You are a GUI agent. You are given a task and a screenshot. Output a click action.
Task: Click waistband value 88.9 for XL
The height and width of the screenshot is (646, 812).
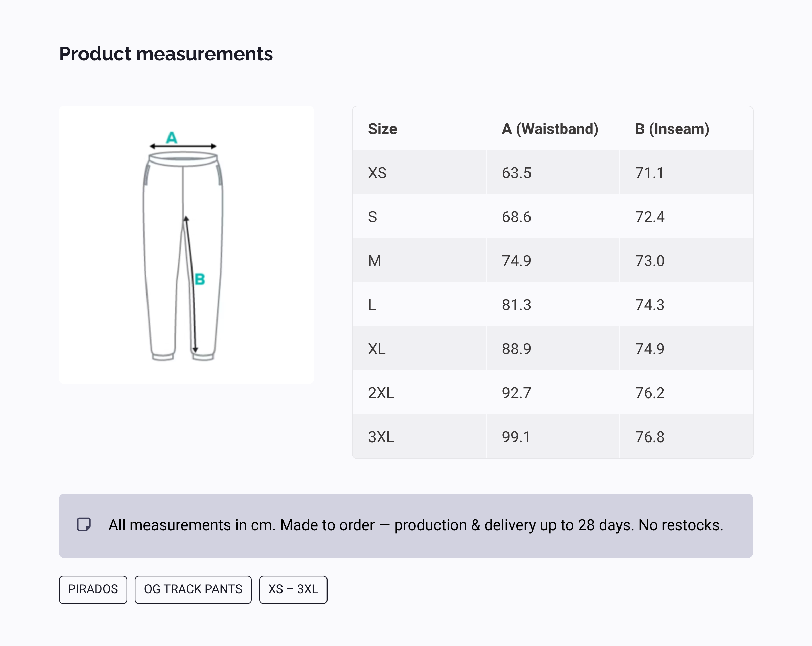click(516, 349)
